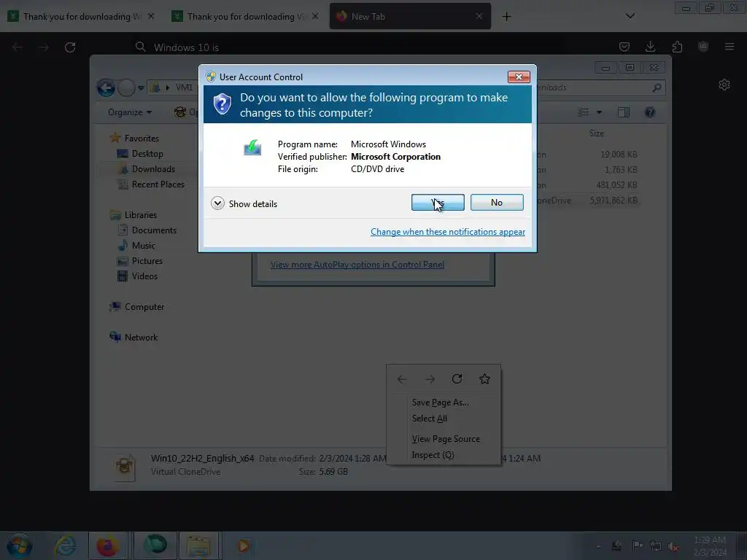Open the Pocket save icon
The width and height of the screenshot is (747, 560).
(624, 47)
